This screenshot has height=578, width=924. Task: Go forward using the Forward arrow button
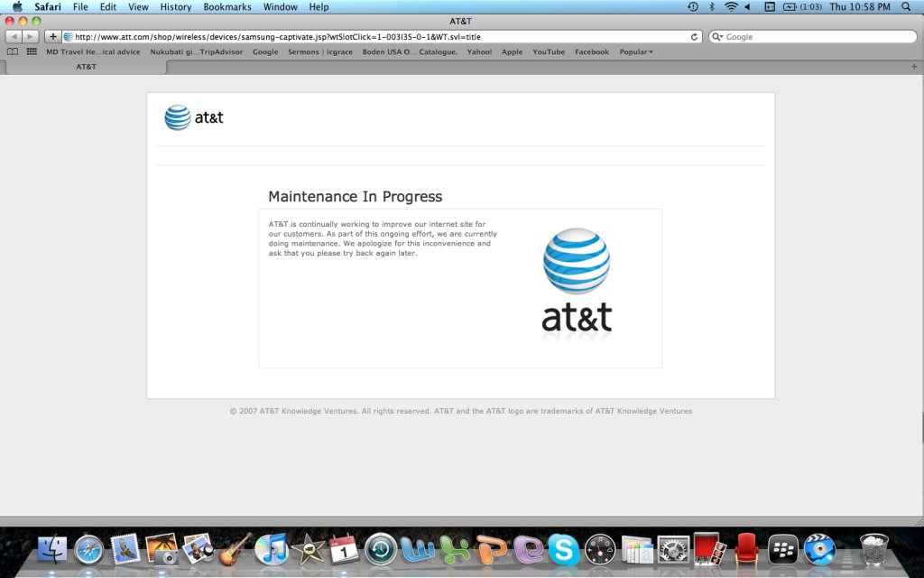pyautogui.click(x=31, y=36)
